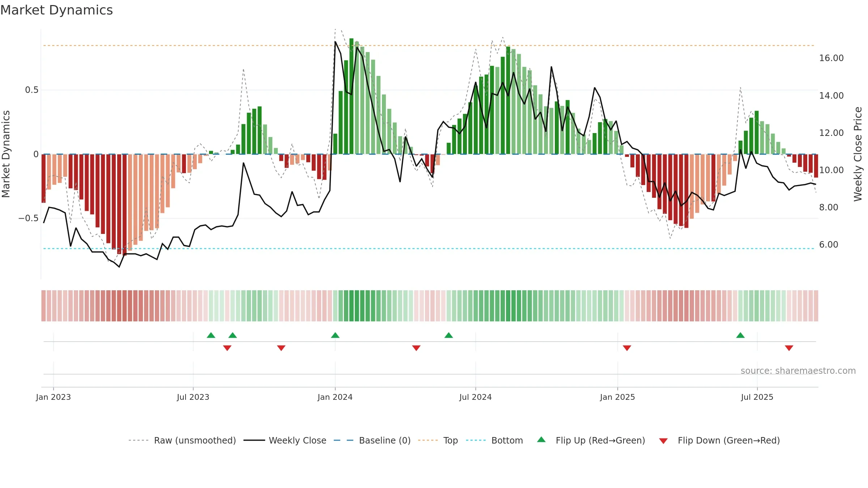Click the 0 left axis tick label

click(36, 154)
